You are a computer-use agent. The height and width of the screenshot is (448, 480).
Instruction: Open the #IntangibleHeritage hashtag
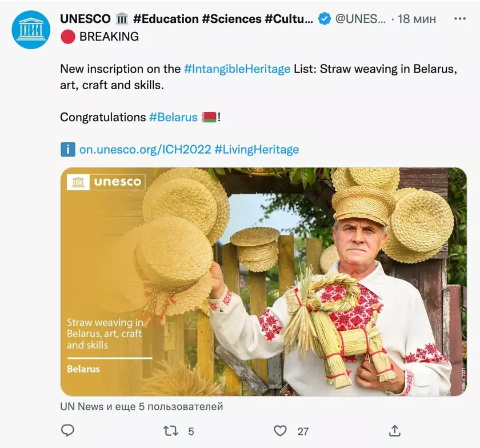[237, 69]
